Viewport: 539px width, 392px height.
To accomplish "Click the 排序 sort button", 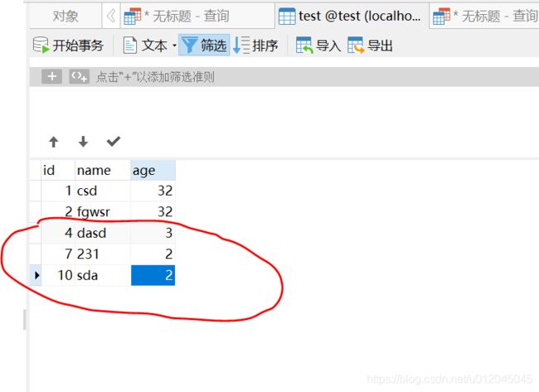I will point(255,46).
